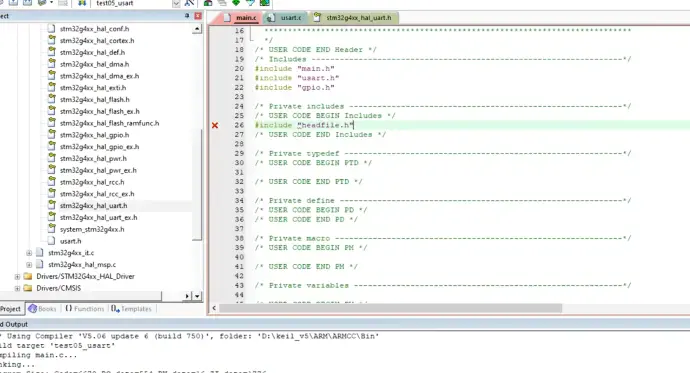
Task: Select stm32g4xx_hal_flash_ex.h in the tree
Action: [x=99, y=112]
